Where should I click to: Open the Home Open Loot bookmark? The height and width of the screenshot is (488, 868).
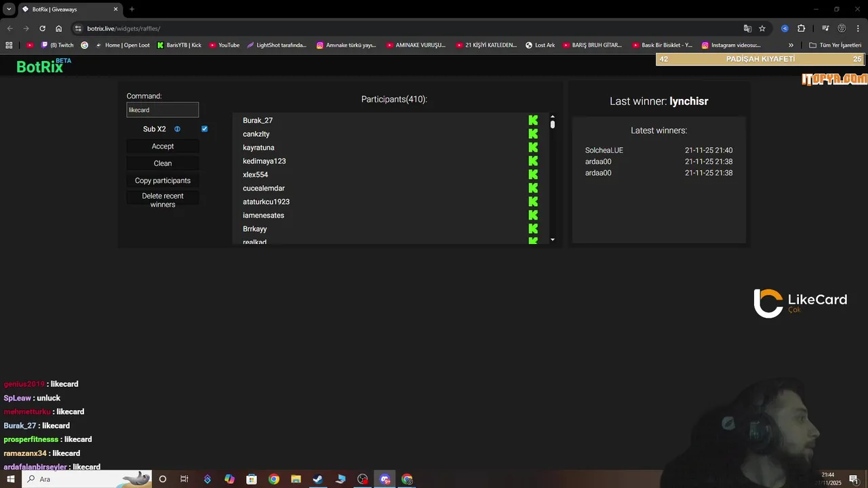coord(122,45)
